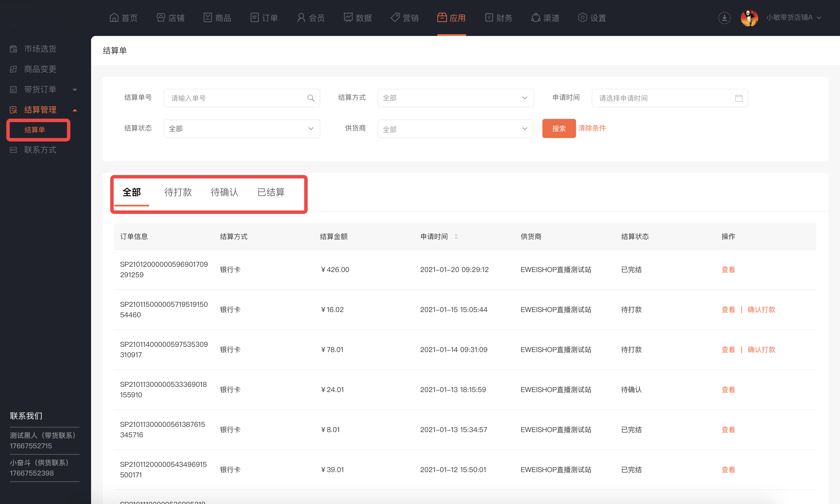Click the search magnifier icon in 结算单号 field
This screenshot has height=504, width=840.
pos(310,98)
